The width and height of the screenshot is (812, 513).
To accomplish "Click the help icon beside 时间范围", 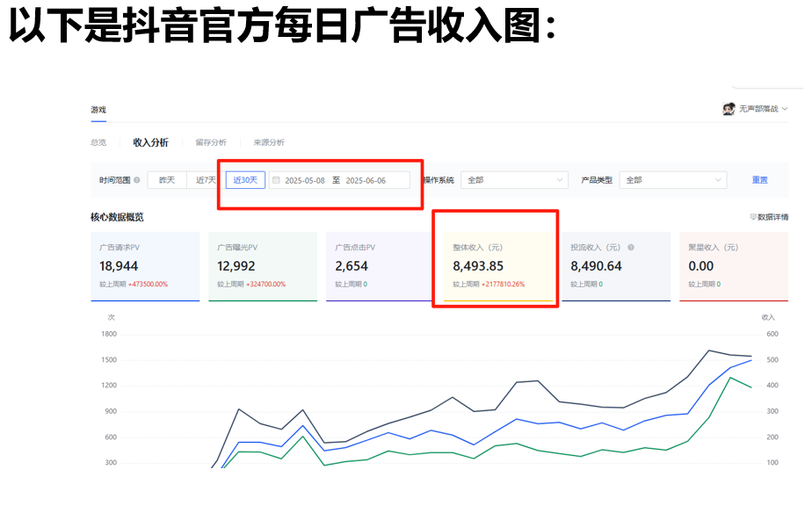I will [x=136, y=180].
